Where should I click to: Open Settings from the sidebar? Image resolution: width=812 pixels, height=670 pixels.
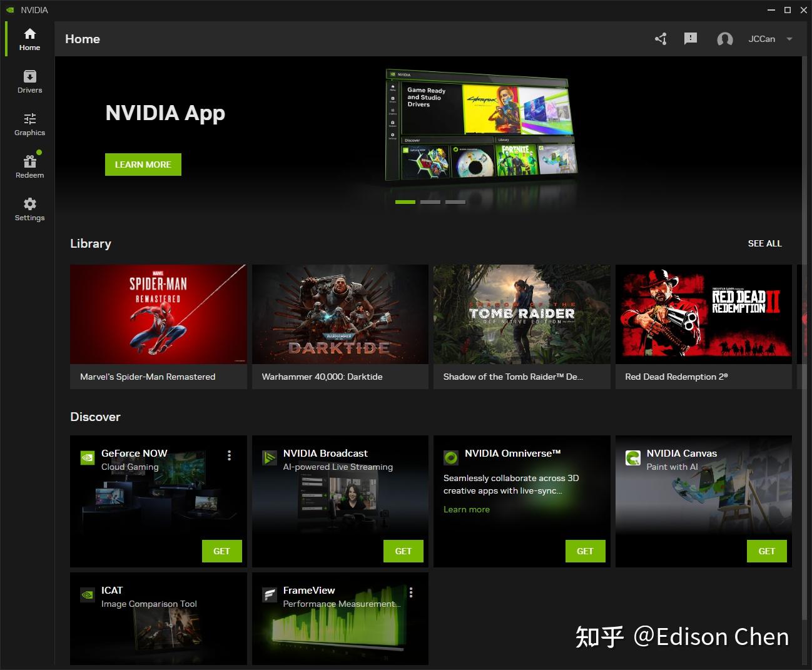pyautogui.click(x=29, y=208)
